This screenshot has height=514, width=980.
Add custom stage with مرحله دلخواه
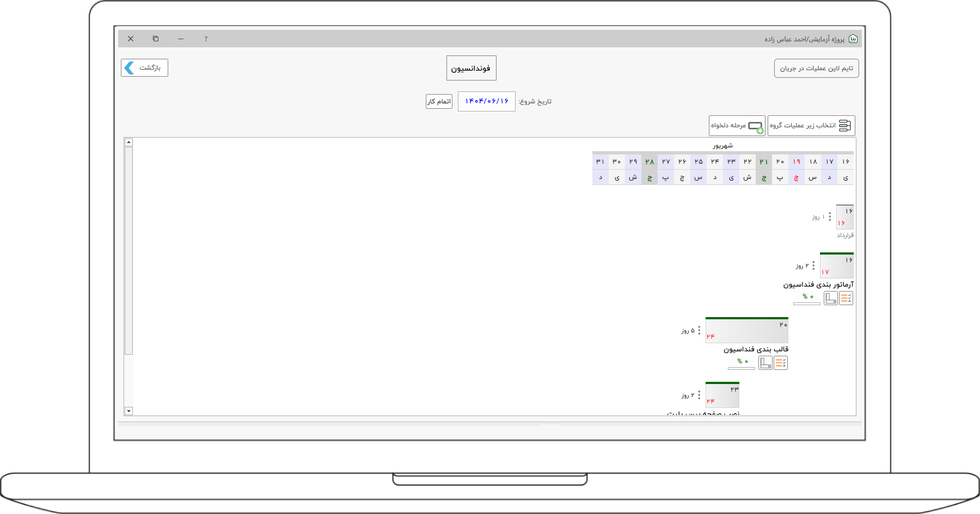pos(737,126)
